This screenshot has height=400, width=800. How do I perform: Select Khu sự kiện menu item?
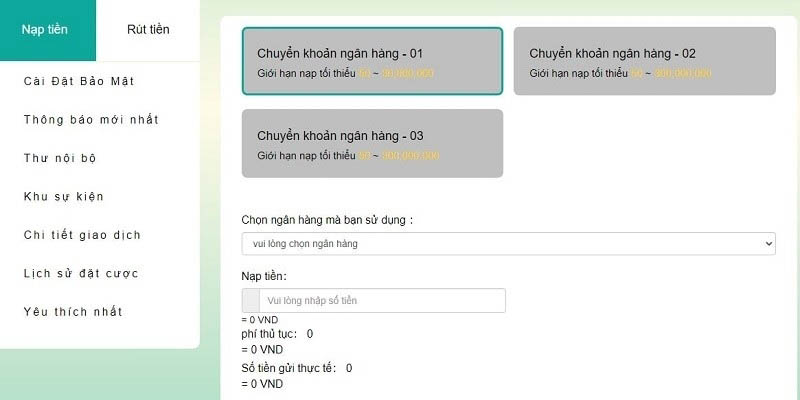pos(64,197)
